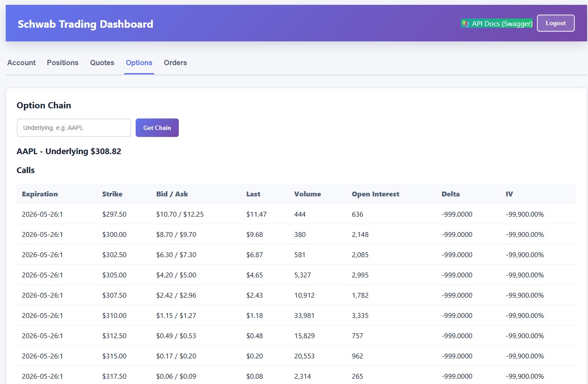Click the Delta column header
Image resolution: width=588 pixels, height=384 pixels.
tap(451, 194)
